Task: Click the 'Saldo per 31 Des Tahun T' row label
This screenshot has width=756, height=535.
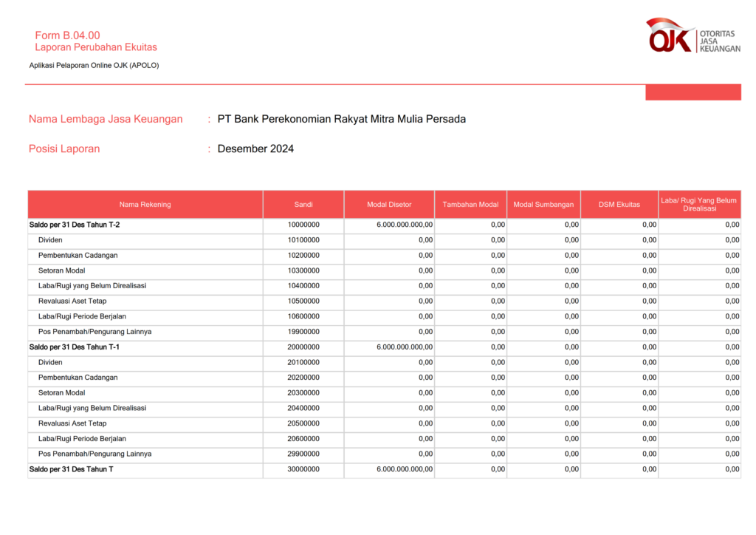Action: click(x=72, y=469)
